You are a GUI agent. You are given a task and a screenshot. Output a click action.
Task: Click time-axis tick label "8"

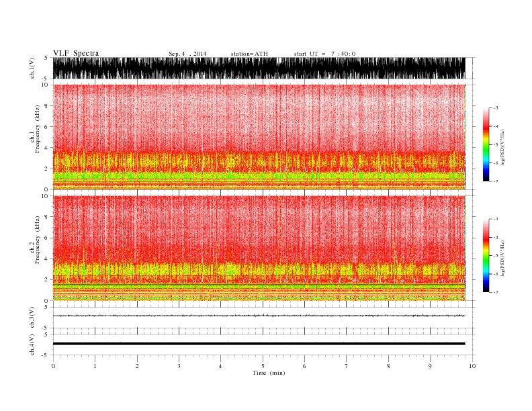coord(388,366)
